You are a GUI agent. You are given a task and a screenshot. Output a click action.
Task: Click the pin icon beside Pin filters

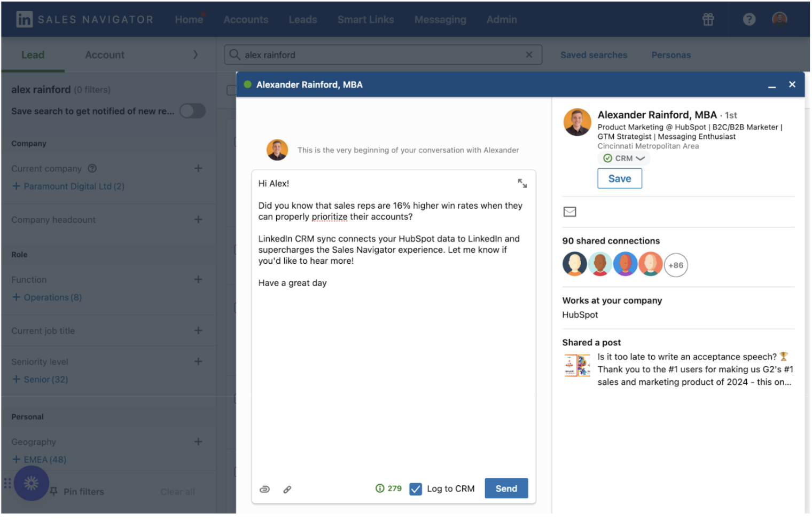(x=54, y=491)
